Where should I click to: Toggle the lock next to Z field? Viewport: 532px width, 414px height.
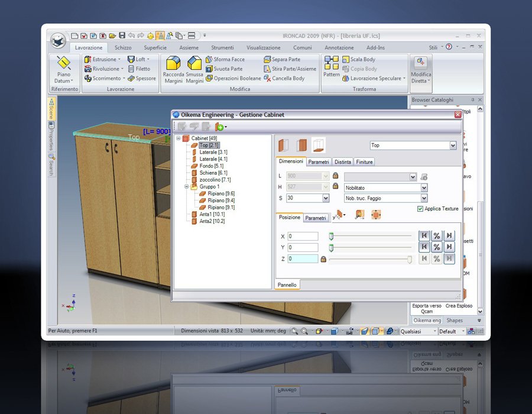click(323, 259)
